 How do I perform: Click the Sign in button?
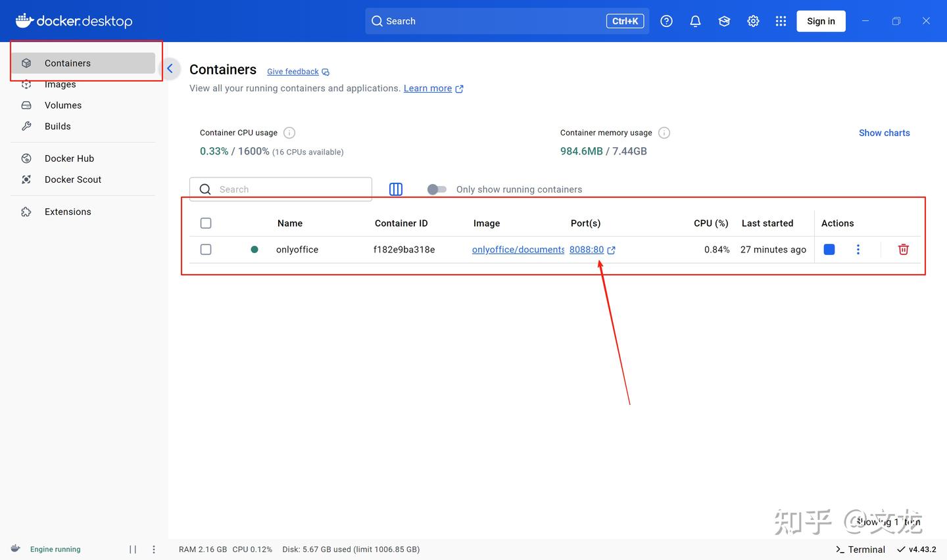[821, 21]
